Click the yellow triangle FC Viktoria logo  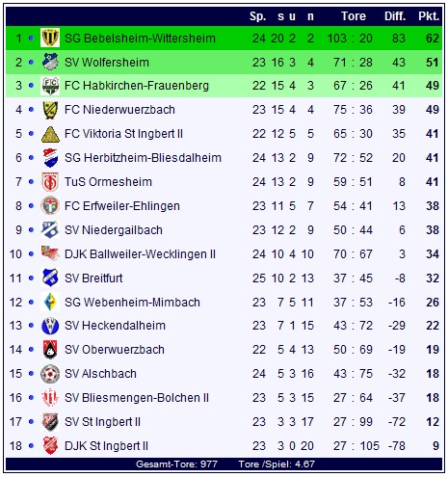pos(50,134)
